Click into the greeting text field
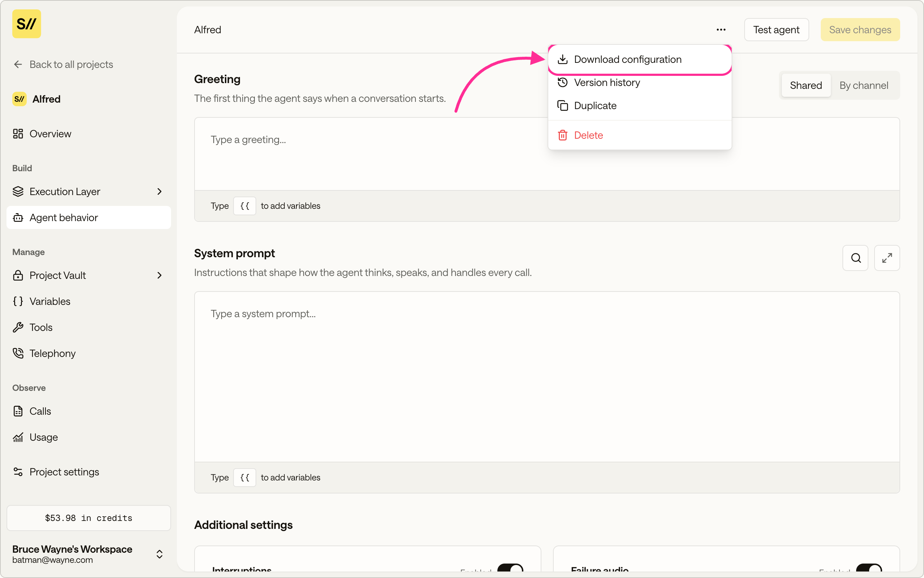 pos(547,154)
